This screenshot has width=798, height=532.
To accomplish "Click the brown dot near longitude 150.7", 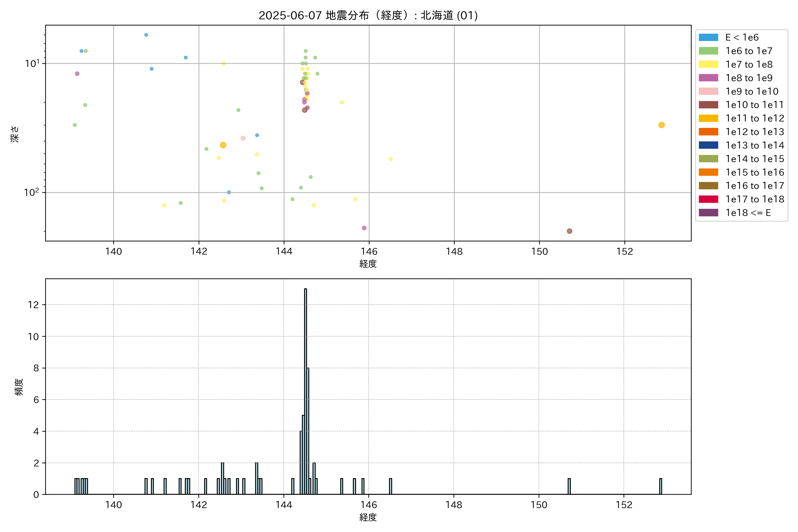I will pos(569,231).
